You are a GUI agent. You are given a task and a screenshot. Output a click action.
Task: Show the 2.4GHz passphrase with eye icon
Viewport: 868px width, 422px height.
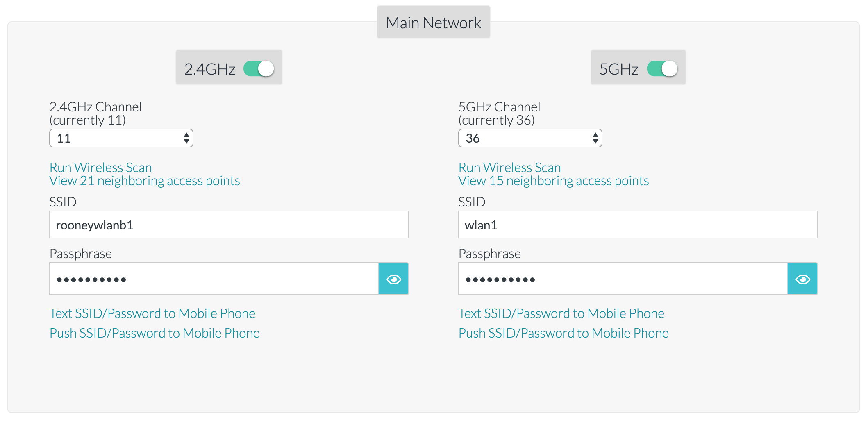(x=393, y=279)
